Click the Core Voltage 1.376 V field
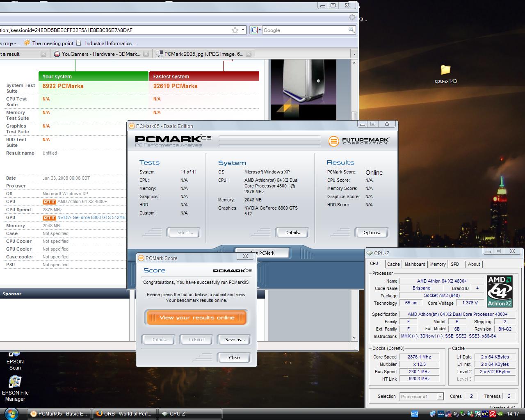The width and height of the screenshot is (525, 420). (x=470, y=303)
